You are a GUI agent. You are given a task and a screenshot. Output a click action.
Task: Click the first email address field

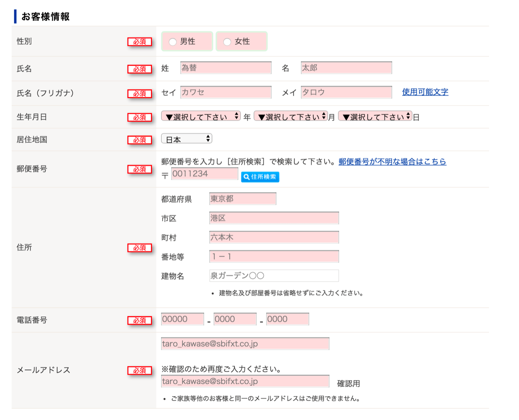click(245, 344)
